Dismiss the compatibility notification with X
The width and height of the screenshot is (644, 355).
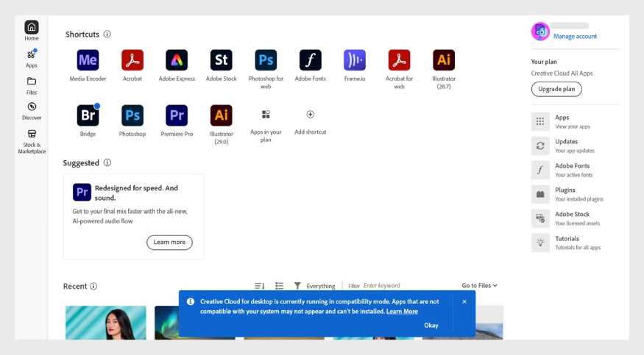click(464, 301)
